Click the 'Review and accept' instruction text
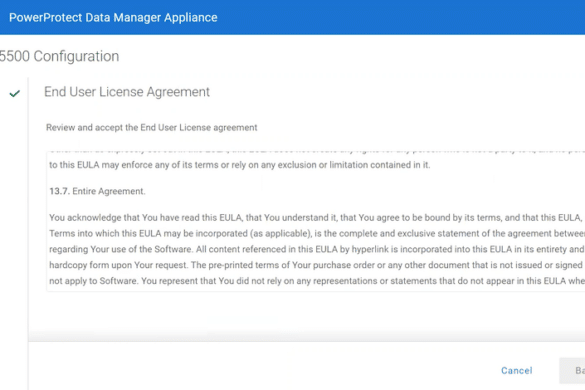Screen dimensions: 585x390 (151, 128)
